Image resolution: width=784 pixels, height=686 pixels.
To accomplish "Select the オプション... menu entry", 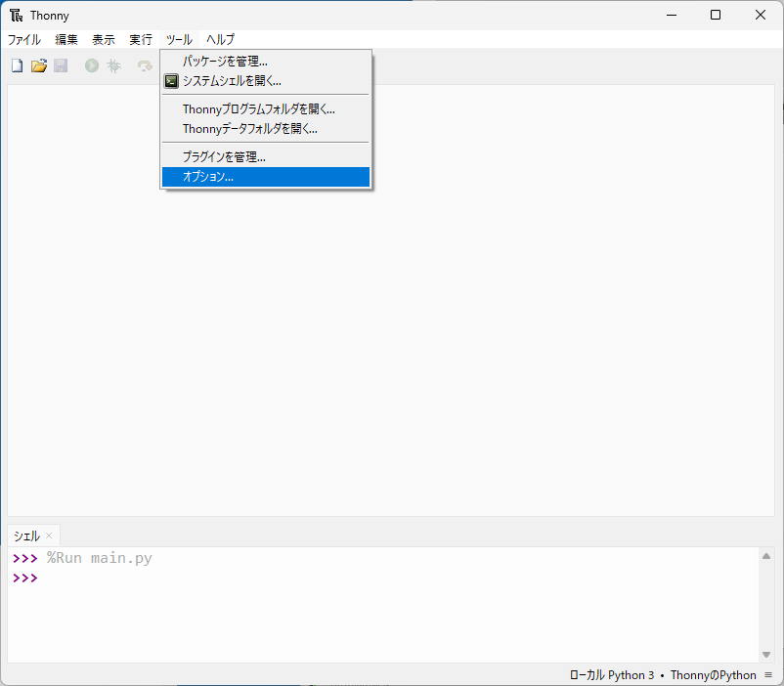I will [x=208, y=177].
